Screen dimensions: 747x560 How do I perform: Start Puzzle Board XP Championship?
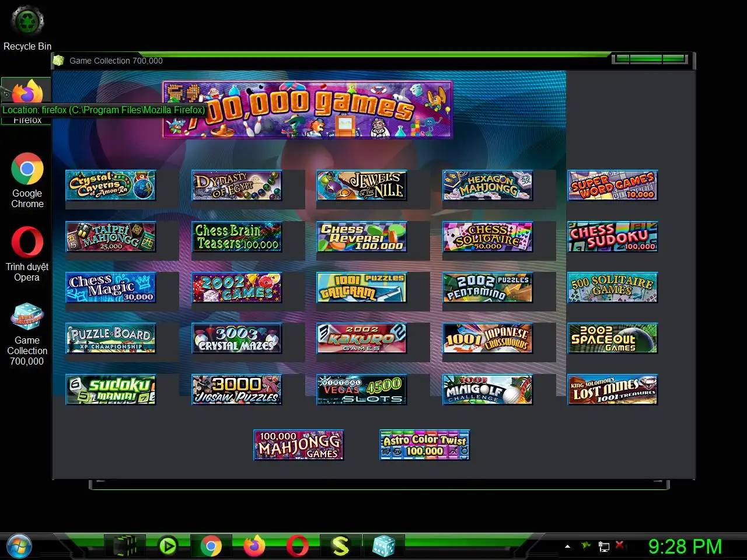tap(111, 338)
